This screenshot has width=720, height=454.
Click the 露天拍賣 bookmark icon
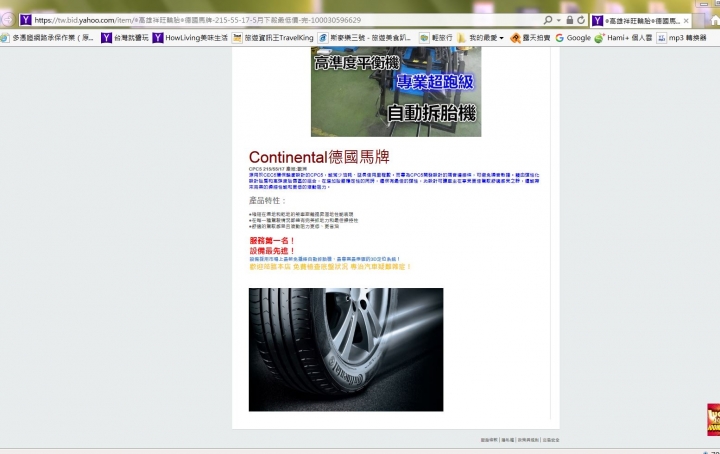click(x=515, y=38)
